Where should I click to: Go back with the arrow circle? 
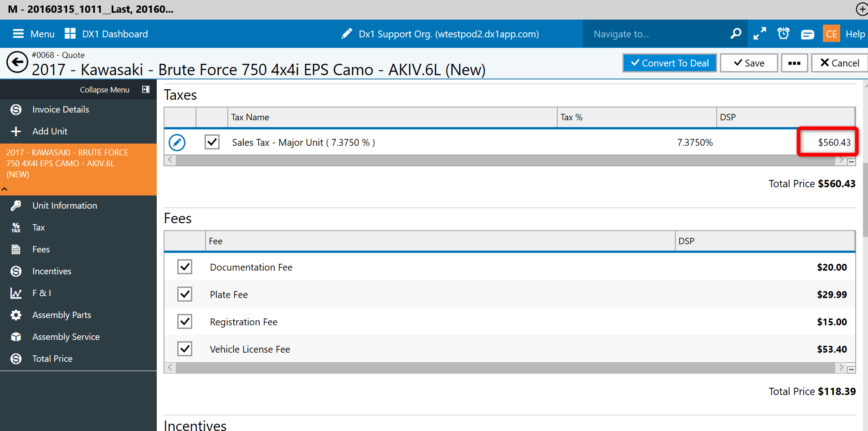pos(17,62)
